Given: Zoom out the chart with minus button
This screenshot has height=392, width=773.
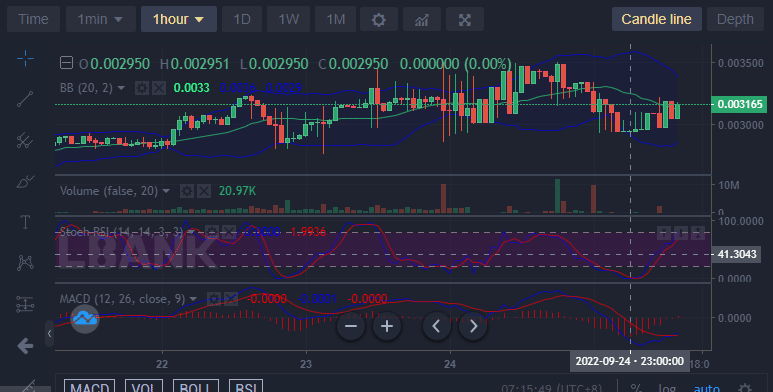Looking at the screenshot, I should click(351, 326).
